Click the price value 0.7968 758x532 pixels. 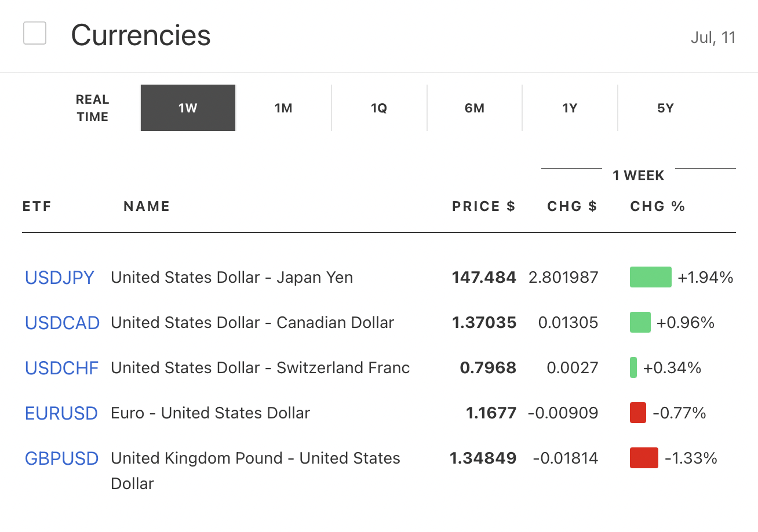click(488, 368)
